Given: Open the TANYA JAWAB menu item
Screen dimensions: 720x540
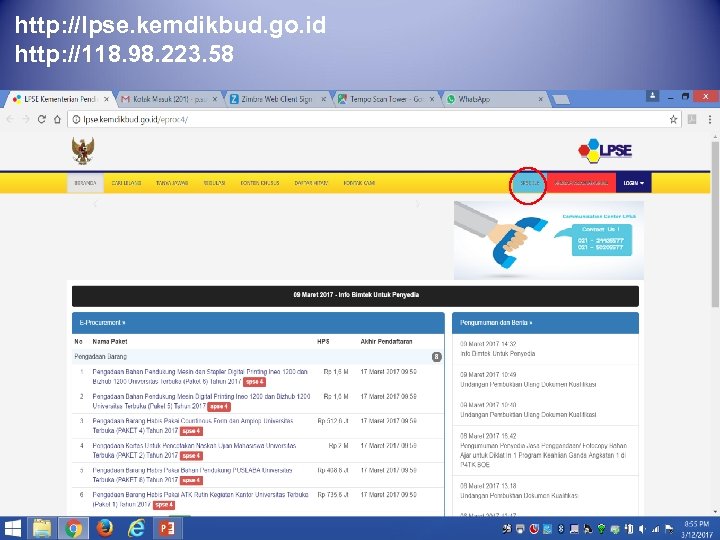Looking at the screenshot, I should coord(172,183).
